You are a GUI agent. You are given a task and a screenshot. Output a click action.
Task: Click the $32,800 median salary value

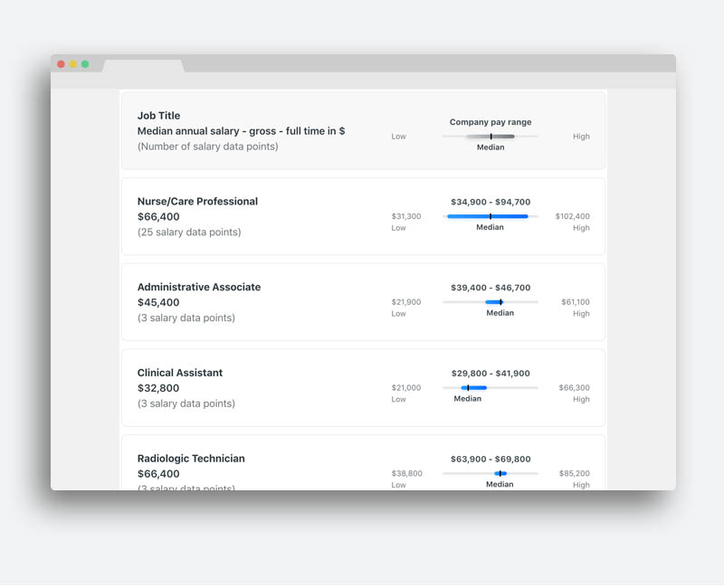pos(158,388)
